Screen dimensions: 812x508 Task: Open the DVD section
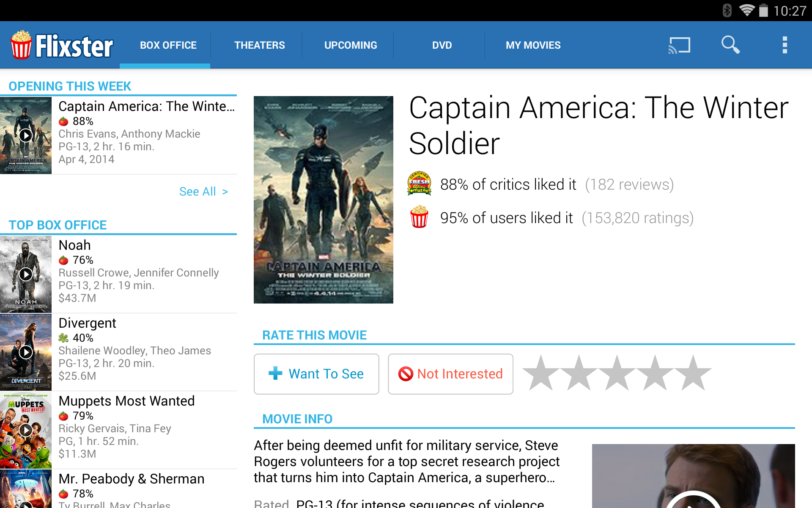(x=441, y=45)
